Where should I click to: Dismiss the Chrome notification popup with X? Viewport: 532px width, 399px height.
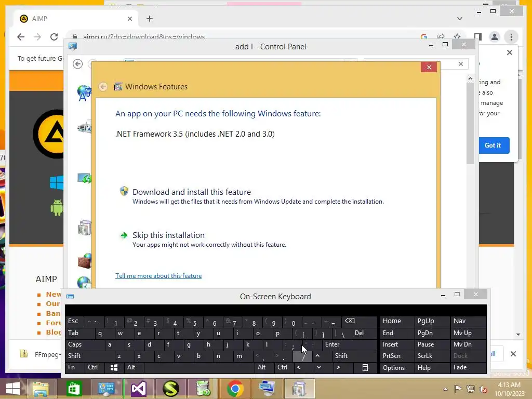click(509, 52)
